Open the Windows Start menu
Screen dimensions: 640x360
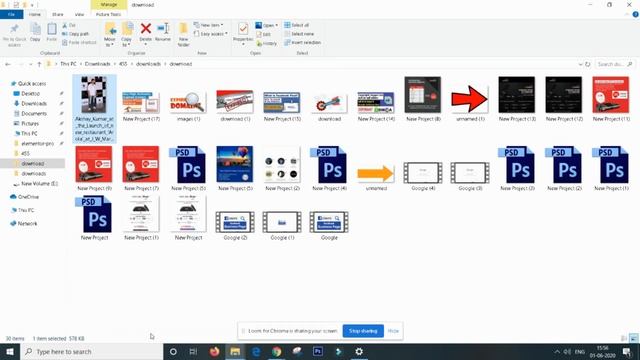[x=9, y=351]
